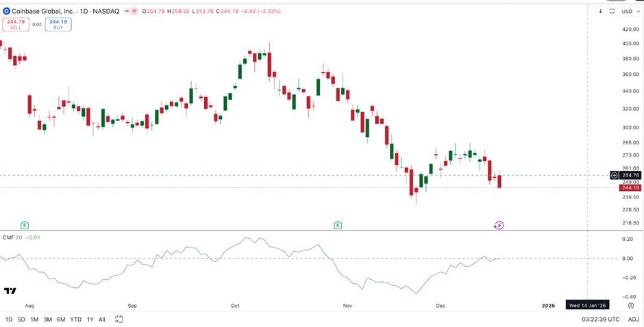
Task: Select the All time range
Action: [102, 319]
